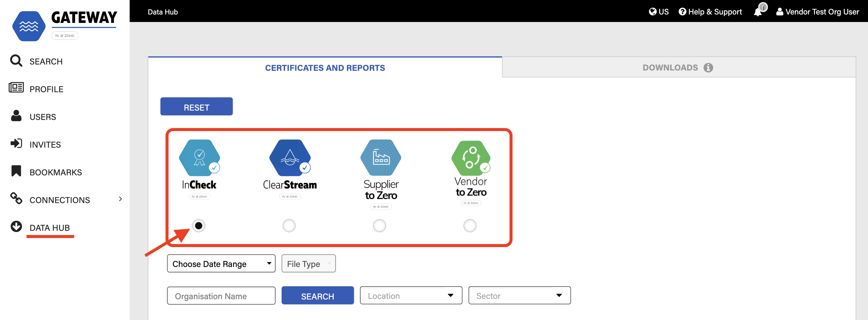Click the Vendor to Zero product name
Image resolution: width=868 pixels, height=320 pixels.
[471, 187]
